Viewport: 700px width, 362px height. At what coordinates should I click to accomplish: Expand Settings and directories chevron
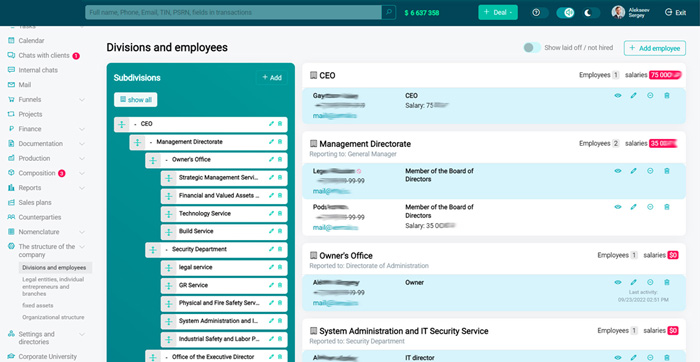point(82,334)
